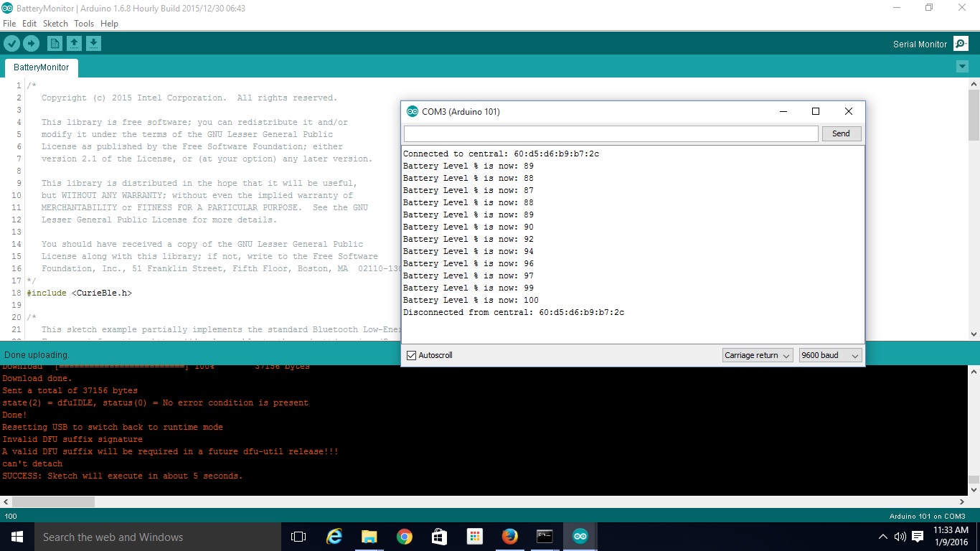Viewport: 980px width, 551px height.
Task: Open a sketch using the Open folder icon
Action: (74, 43)
